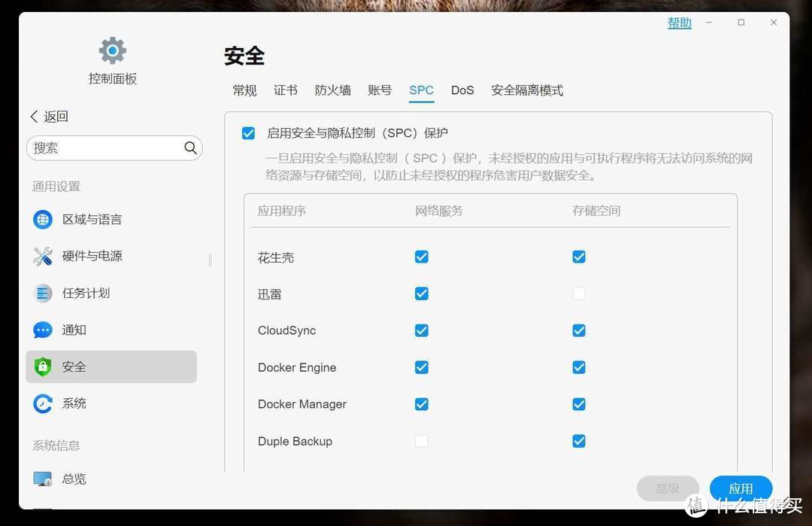Select the SPC tab
Image resolution: width=812 pixels, height=526 pixels.
coord(421,91)
